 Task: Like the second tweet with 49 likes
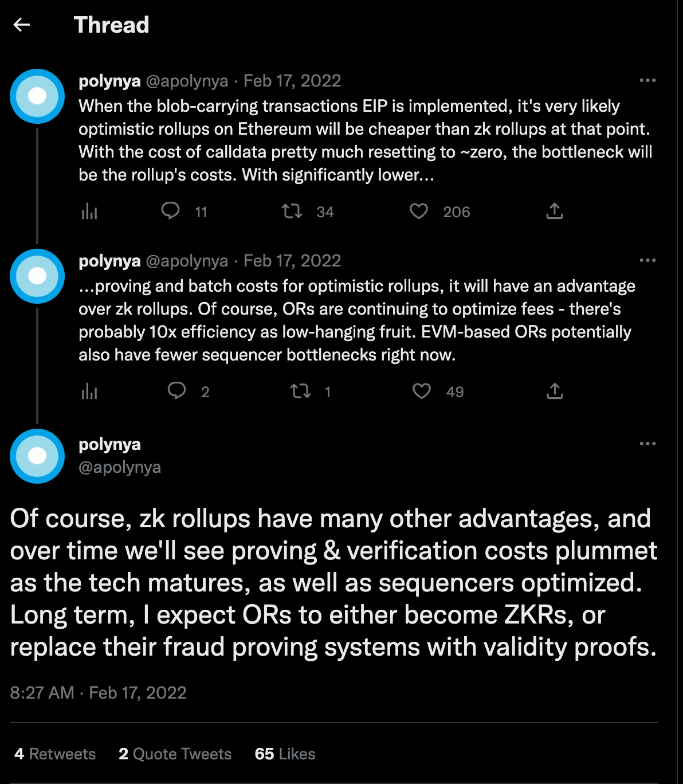pos(422,391)
